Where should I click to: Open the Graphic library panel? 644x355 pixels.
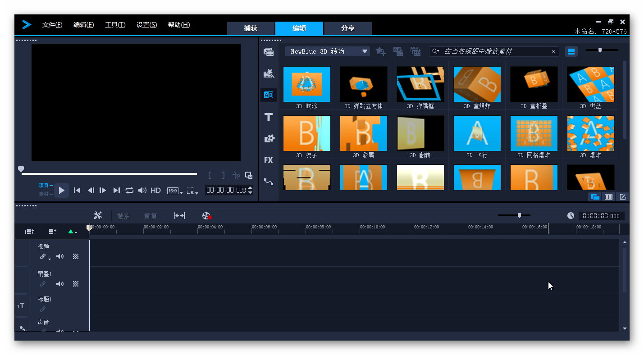(269, 138)
